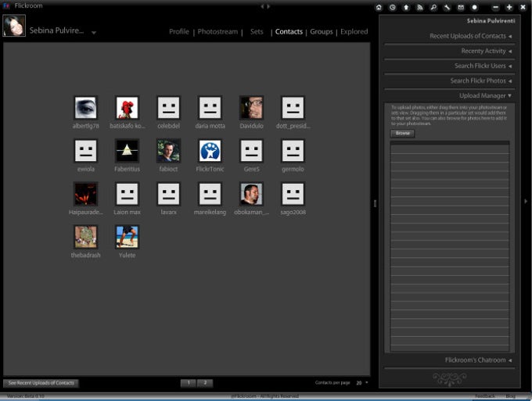Open contact obokaman avatar
The image size is (532, 401).
251,194
